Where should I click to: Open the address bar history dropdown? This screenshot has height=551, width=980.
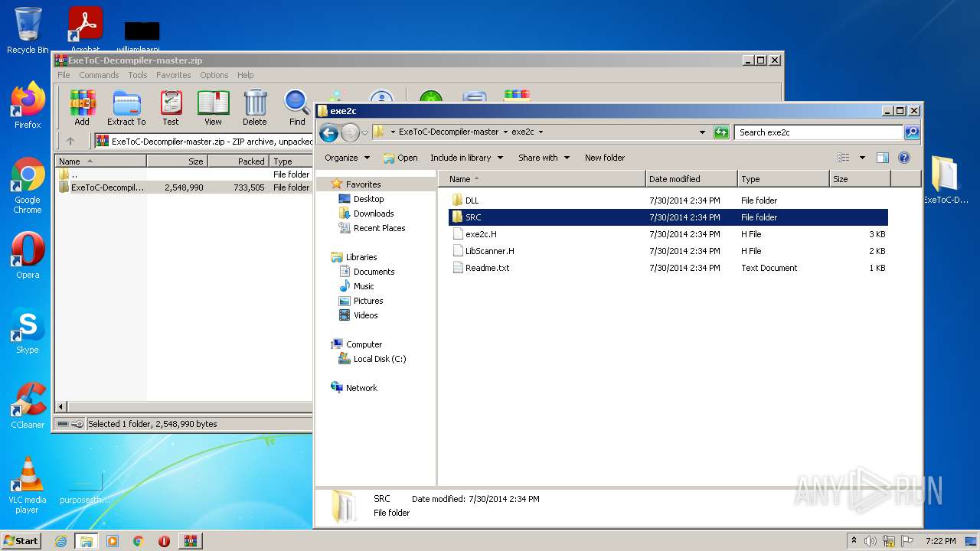pos(702,132)
